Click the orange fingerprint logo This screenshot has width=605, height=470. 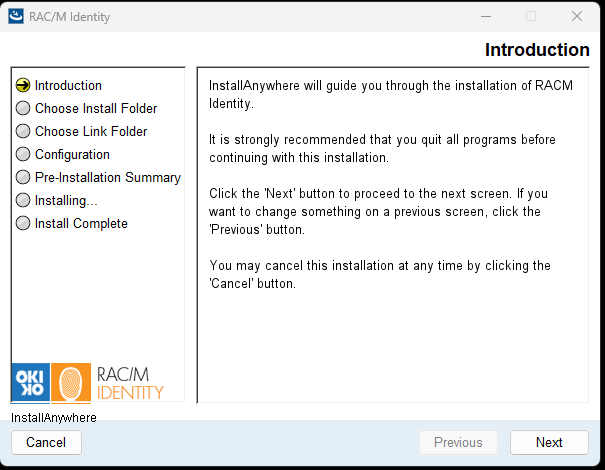click(70, 382)
